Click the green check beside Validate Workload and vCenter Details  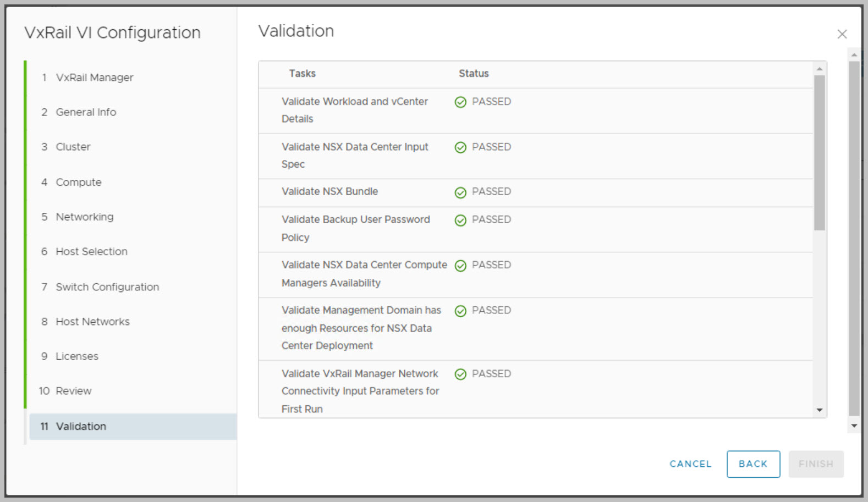[460, 102]
